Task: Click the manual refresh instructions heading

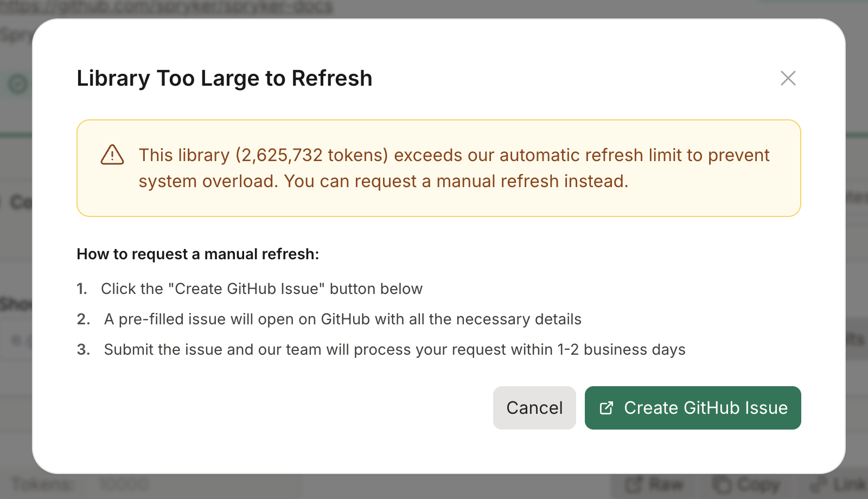Action: tap(199, 254)
